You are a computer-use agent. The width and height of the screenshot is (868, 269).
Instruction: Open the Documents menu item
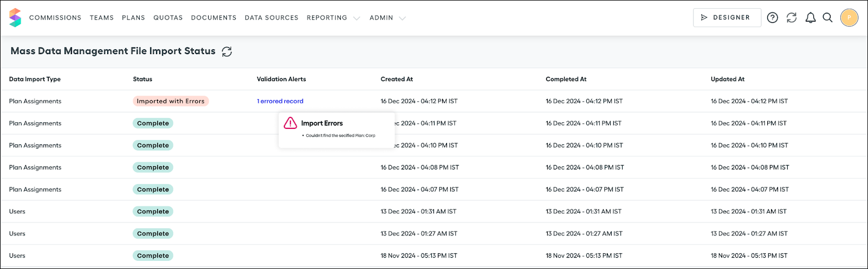point(213,18)
